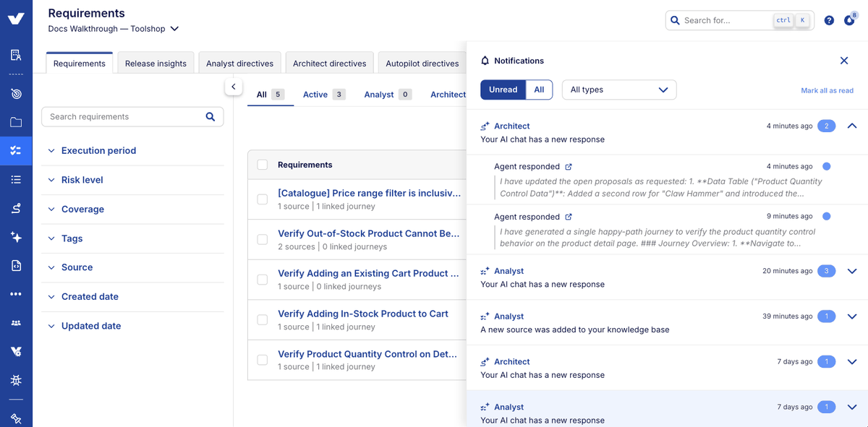Open the code file icon in sidebar
Viewport: 868px width, 427px height.
pos(16,266)
